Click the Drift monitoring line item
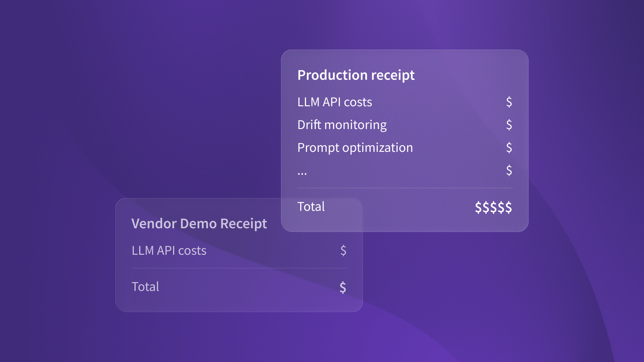This screenshot has height=362, width=644. click(x=342, y=125)
